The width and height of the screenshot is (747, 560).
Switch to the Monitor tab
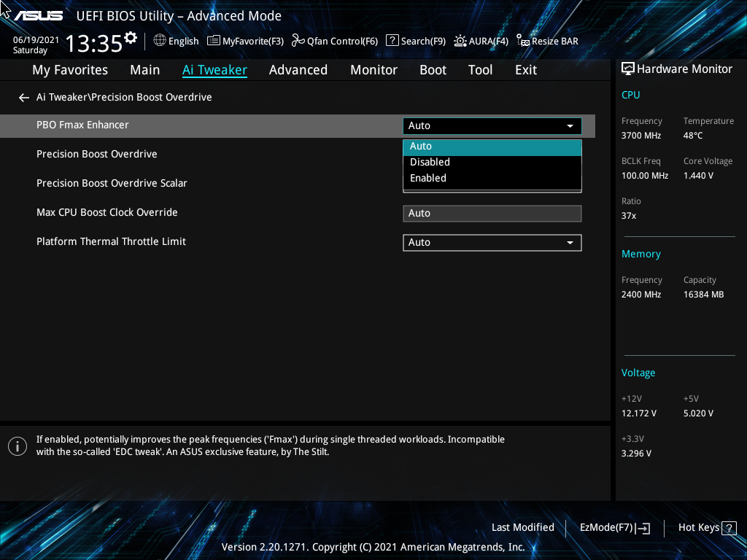pos(373,69)
